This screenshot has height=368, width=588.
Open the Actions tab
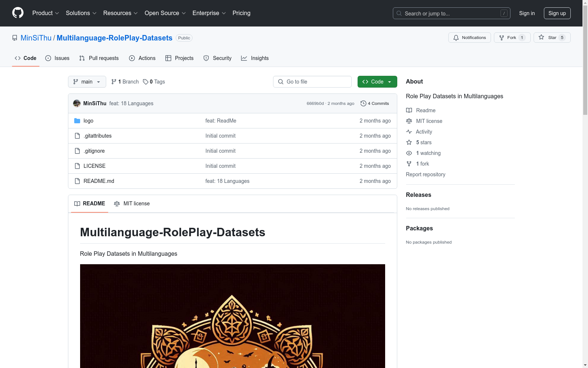tap(142, 58)
